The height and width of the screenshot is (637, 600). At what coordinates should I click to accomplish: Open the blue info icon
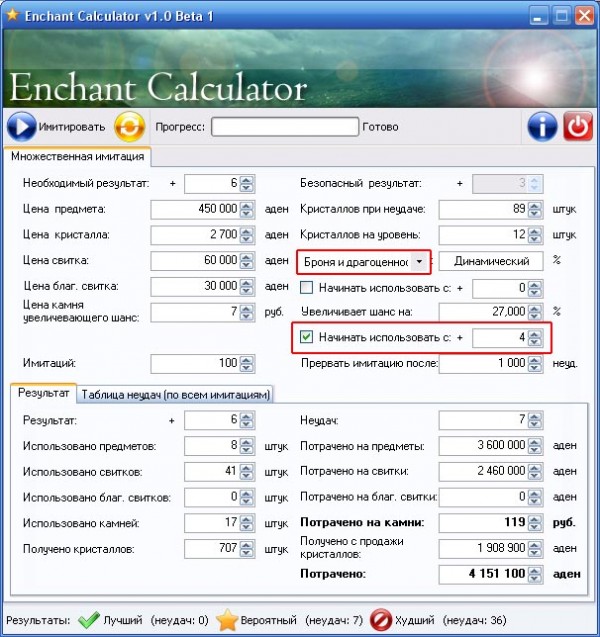(x=542, y=127)
